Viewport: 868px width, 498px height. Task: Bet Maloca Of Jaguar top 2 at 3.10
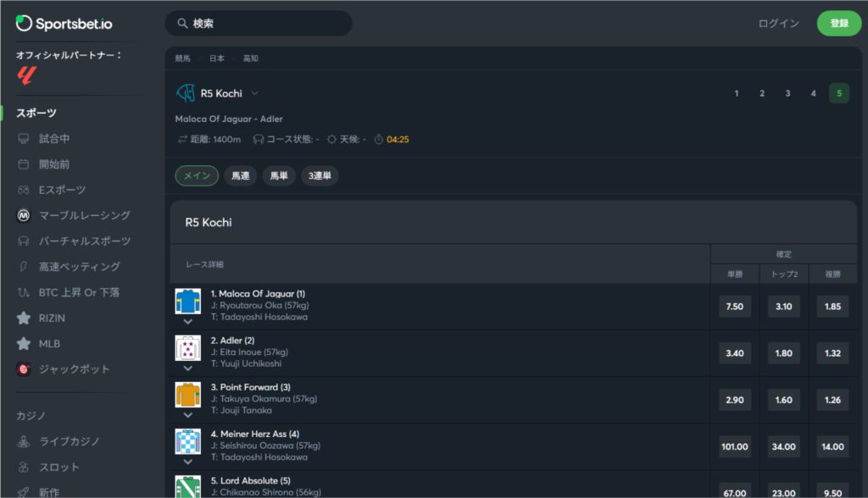[784, 307]
